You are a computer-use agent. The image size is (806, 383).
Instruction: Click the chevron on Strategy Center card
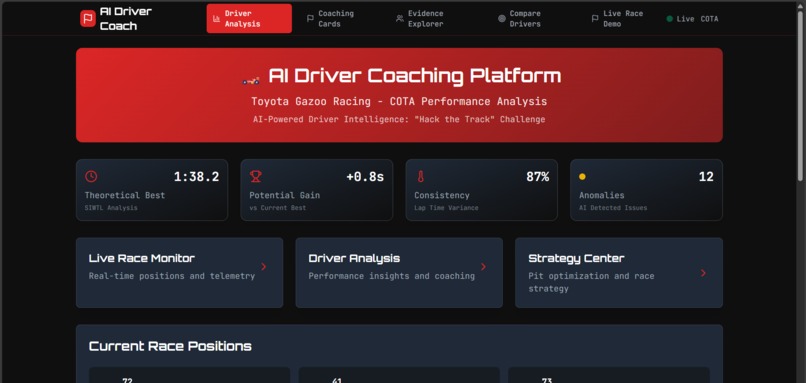tap(703, 273)
